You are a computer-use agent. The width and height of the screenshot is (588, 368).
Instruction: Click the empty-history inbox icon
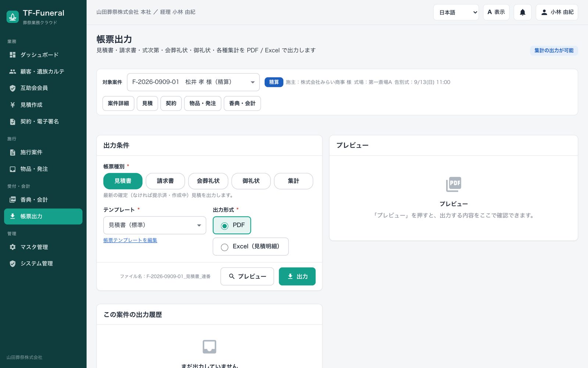click(209, 347)
